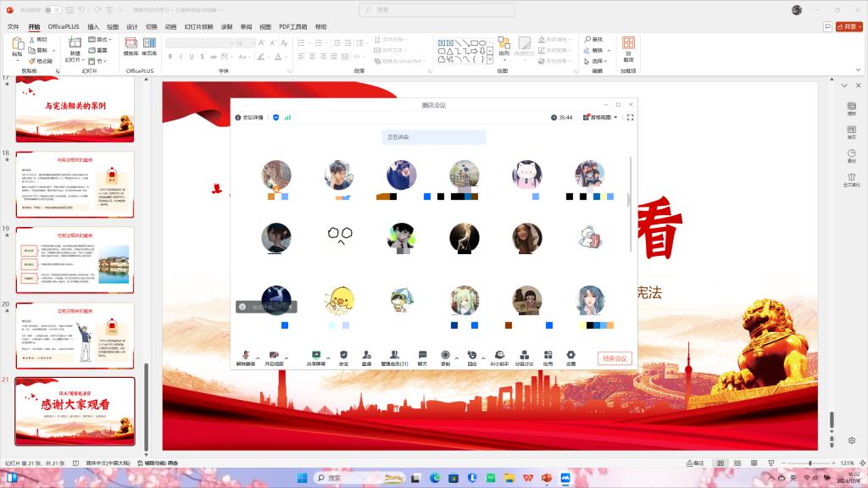The image size is (868, 488).
Task: Click the Reactions emoji icon in meeting
Action: point(471,355)
